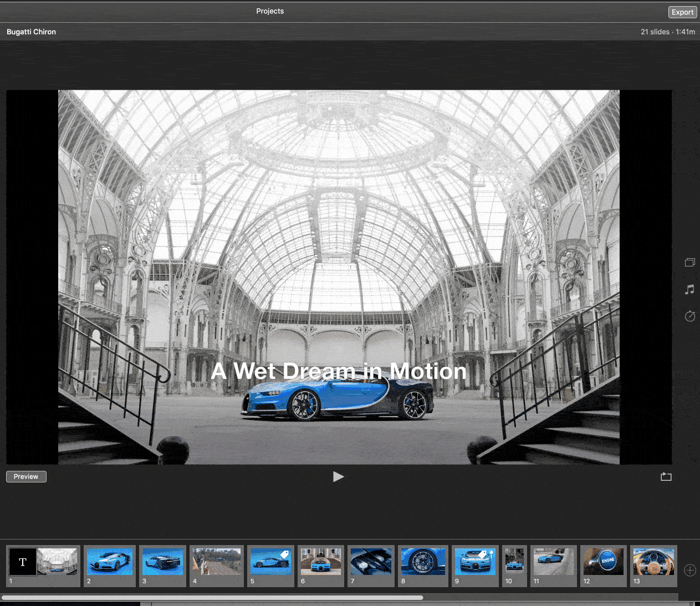Select the Bugatti Chiron project title

(31, 32)
